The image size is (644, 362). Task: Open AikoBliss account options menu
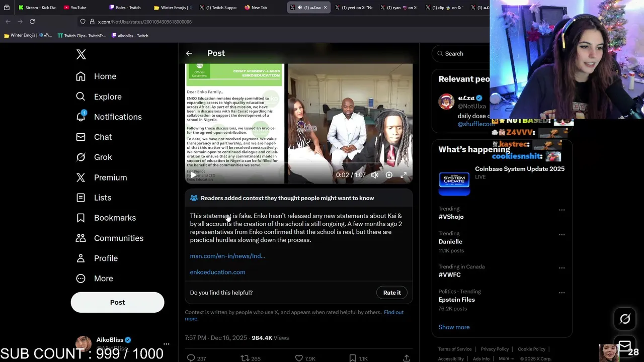pos(166,344)
